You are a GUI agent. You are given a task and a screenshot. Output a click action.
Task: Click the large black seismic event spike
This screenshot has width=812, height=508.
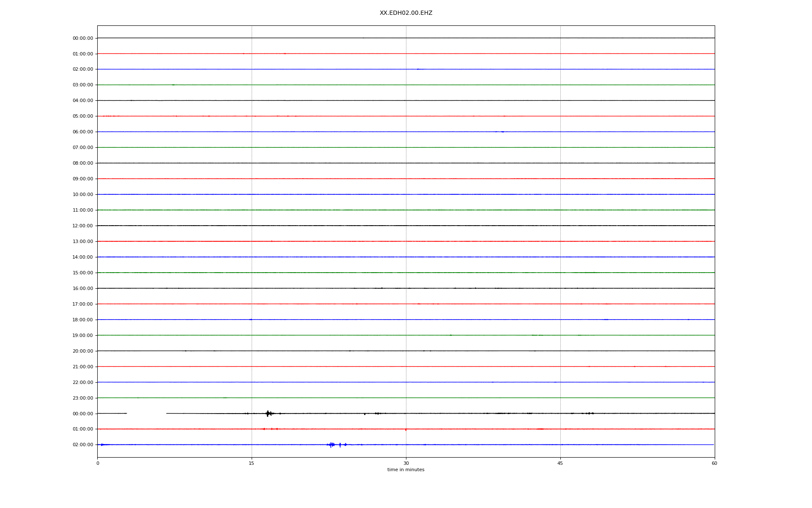pos(268,414)
